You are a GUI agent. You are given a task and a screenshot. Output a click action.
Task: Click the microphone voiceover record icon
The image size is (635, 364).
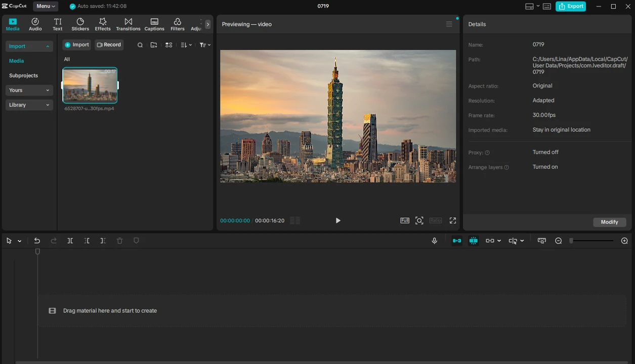[x=434, y=241]
